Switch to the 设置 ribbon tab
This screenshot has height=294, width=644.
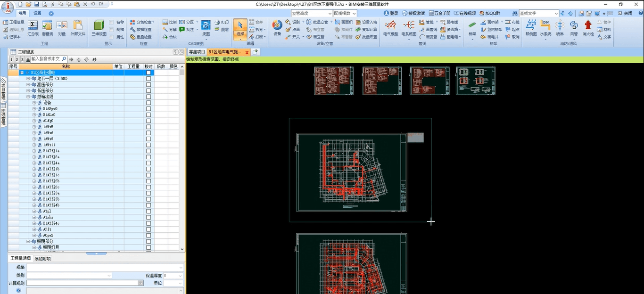37,13
